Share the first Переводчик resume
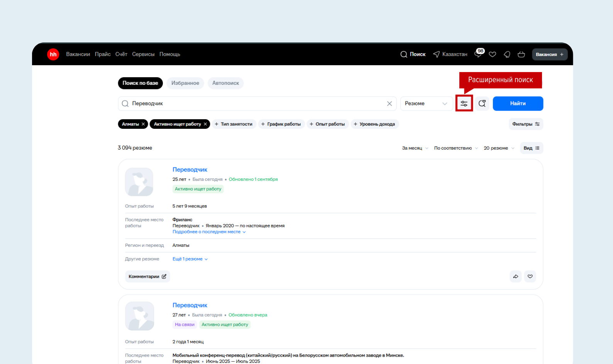 pyautogui.click(x=516, y=276)
